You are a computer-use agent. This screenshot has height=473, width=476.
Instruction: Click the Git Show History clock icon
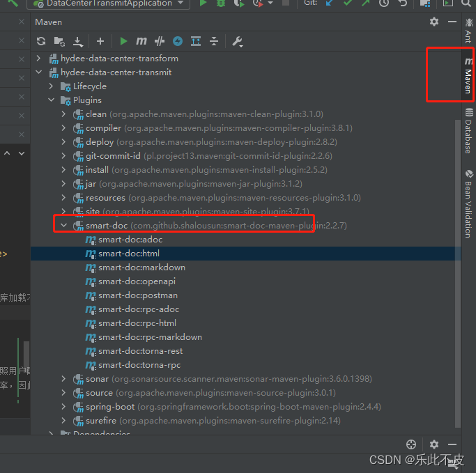pos(384,3)
